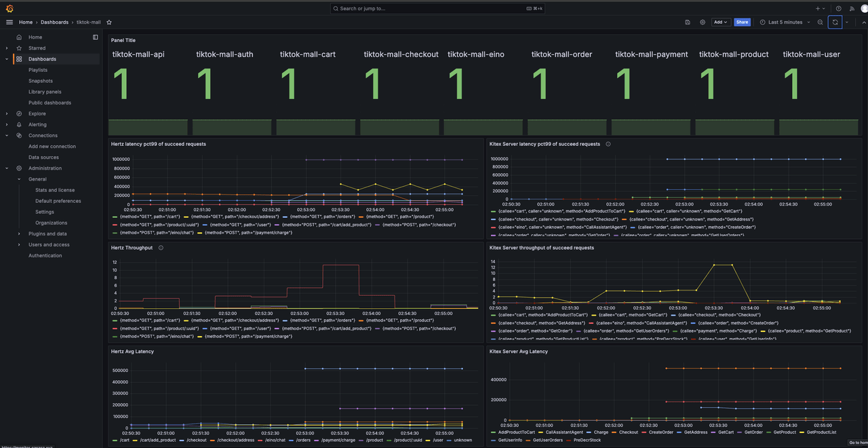Dock or undock the sidebar menu
The height and width of the screenshot is (448, 868).
(96, 37)
